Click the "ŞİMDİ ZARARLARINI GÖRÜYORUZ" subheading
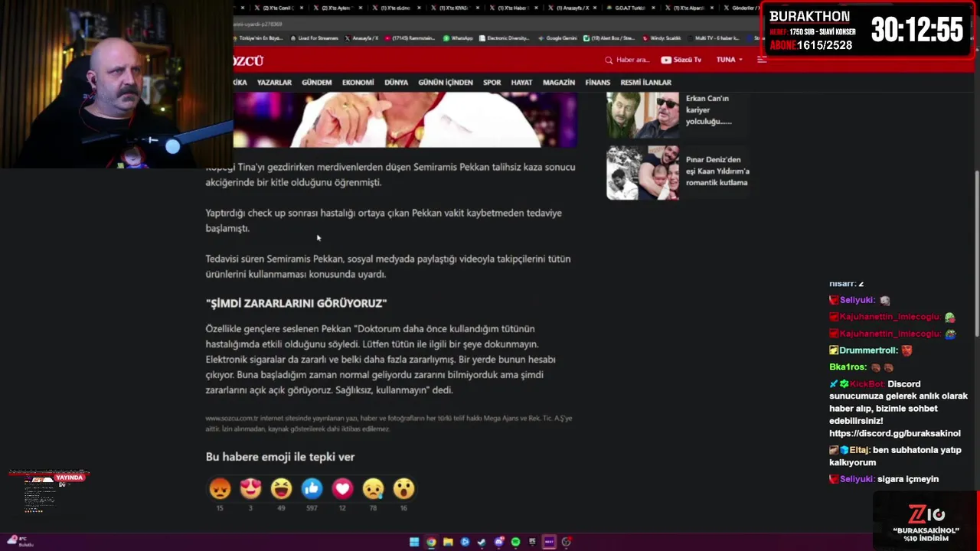 pyautogui.click(x=296, y=303)
